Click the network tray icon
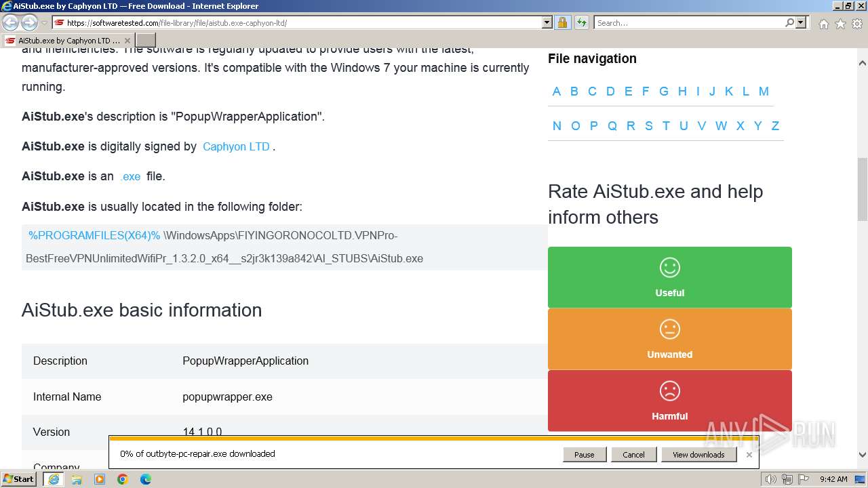 787,479
